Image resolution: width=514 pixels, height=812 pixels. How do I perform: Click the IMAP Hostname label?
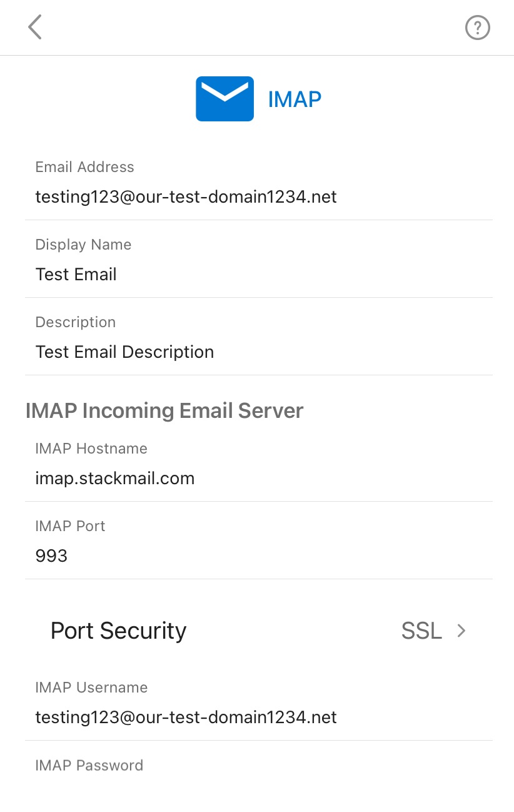click(x=91, y=449)
